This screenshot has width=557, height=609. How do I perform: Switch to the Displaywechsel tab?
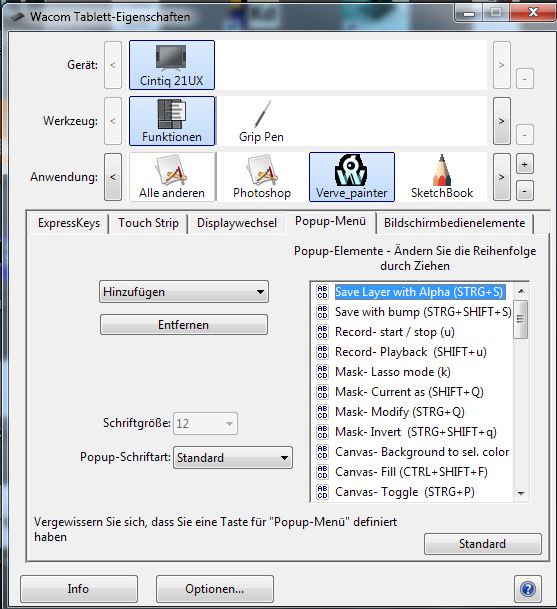pos(237,223)
